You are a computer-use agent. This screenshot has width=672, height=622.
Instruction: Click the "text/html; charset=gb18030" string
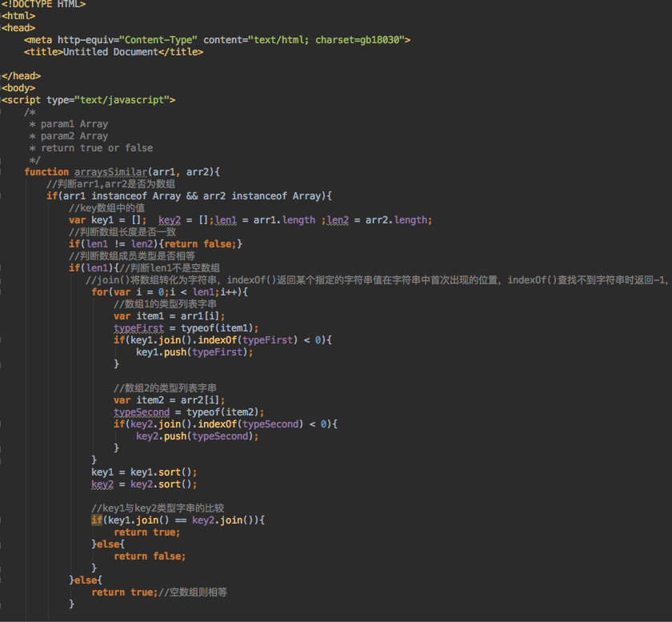tap(326, 40)
